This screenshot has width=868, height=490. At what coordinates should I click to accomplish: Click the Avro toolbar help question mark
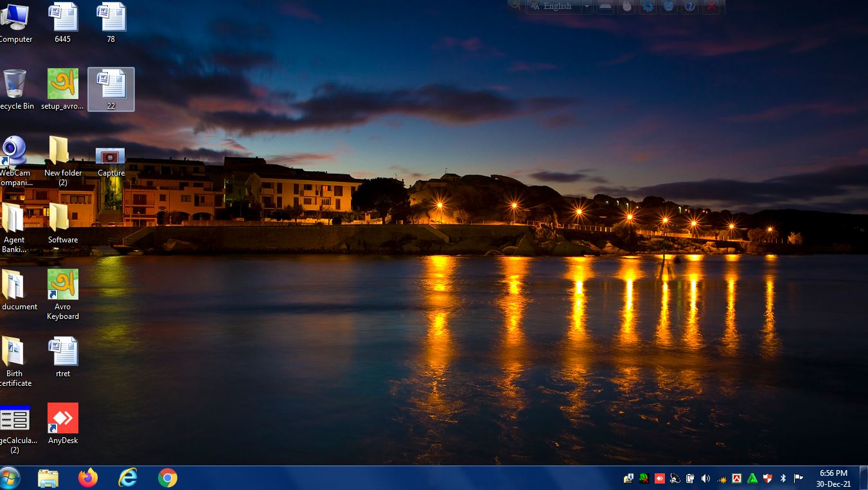[x=690, y=6]
